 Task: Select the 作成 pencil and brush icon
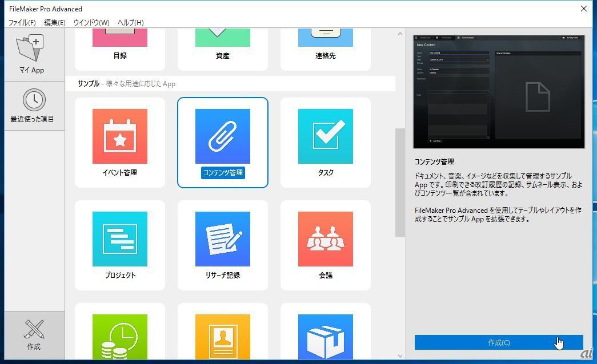tap(34, 329)
